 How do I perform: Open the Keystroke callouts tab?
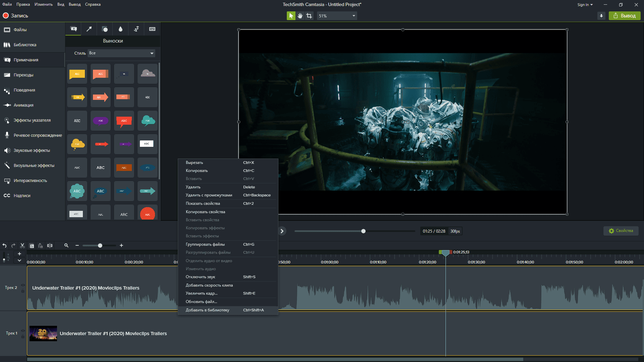click(152, 29)
